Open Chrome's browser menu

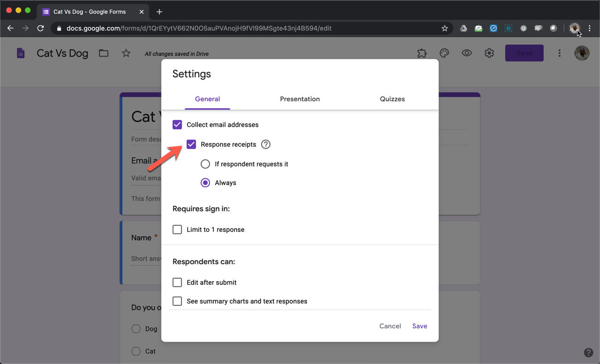(x=590, y=28)
